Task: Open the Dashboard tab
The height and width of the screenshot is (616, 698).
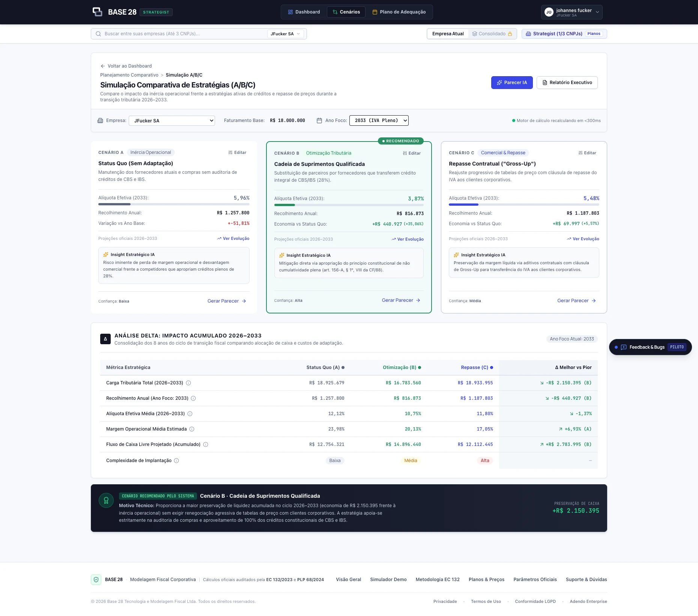Action: tap(304, 12)
